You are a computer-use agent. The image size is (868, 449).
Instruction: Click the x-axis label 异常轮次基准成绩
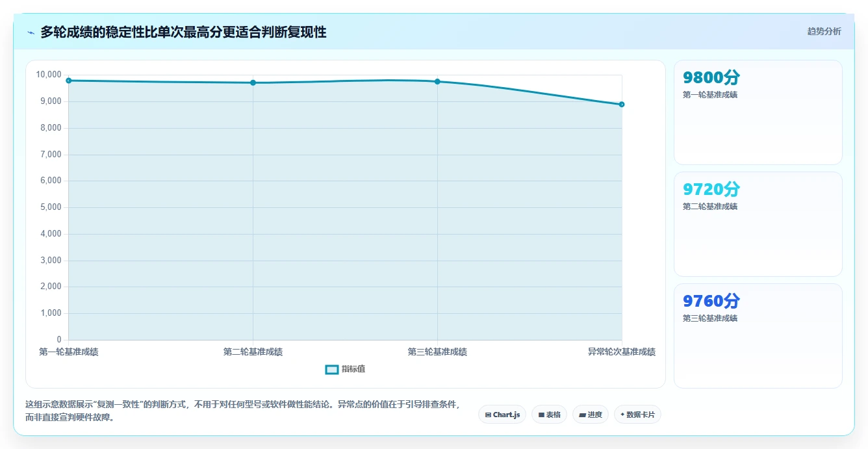click(x=622, y=352)
